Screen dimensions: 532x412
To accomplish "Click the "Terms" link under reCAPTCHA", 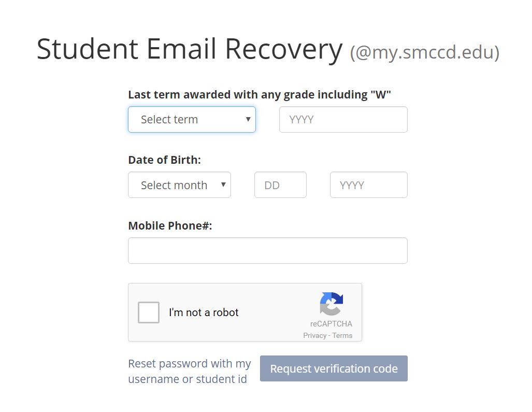I will 342,335.
